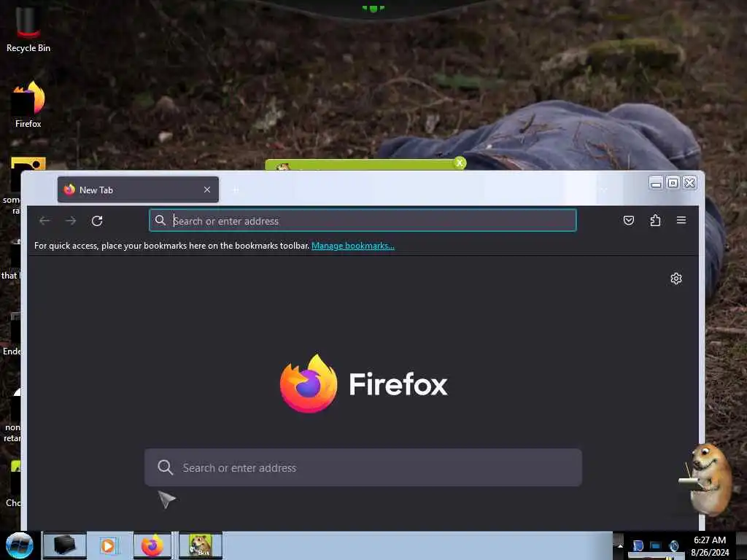Minimize the Firefox window
Image resolution: width=747 pixels, height=560 pixels.
click(x=656, y=183)
